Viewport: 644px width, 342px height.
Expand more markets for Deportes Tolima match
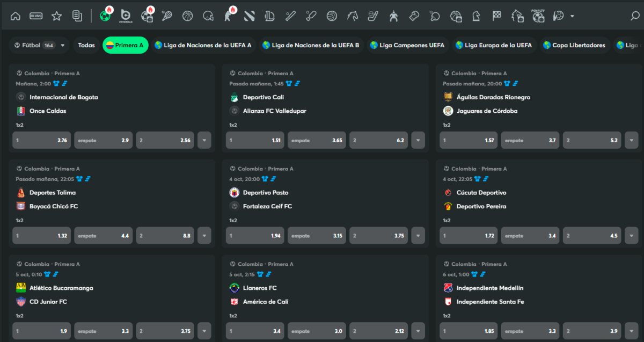click(x=204, y=236)
